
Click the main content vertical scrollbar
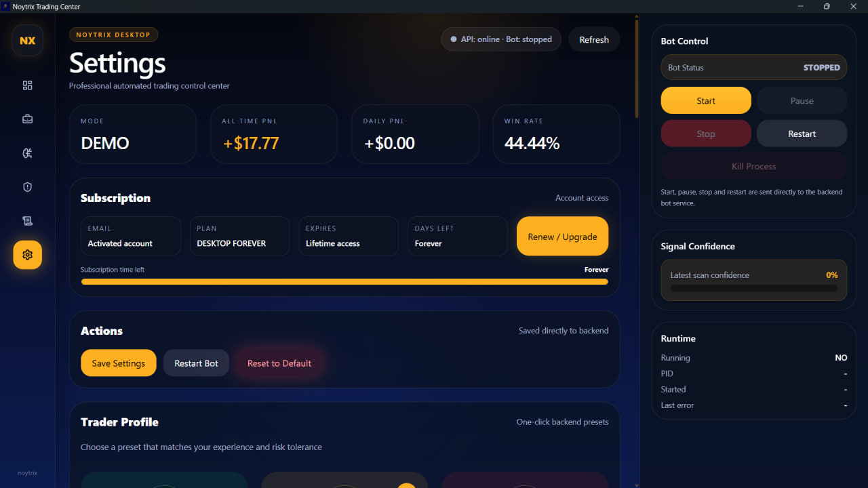tap(636, 68)
